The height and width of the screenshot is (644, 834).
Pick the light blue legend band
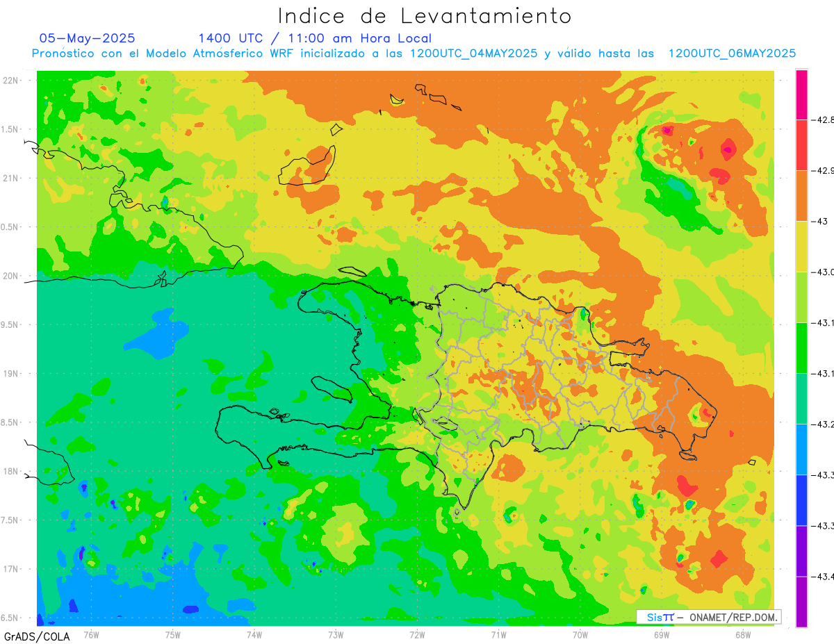tap(801, 449)
